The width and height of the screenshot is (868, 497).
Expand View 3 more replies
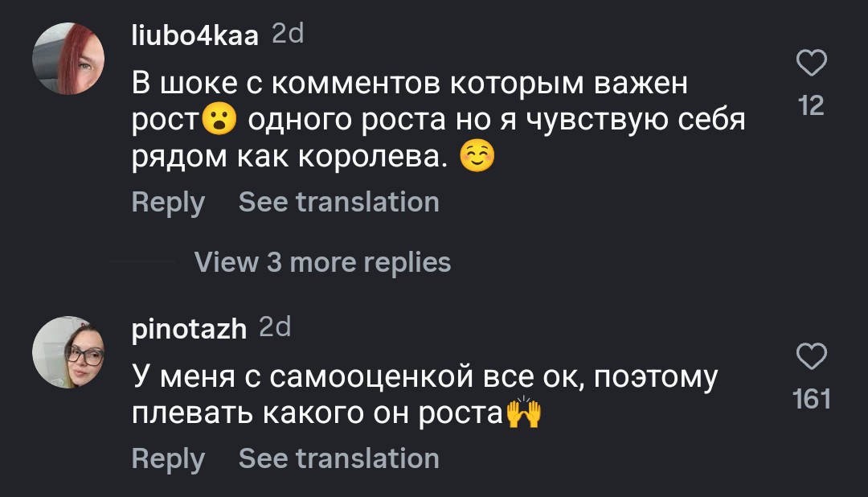tap(322, 262)
